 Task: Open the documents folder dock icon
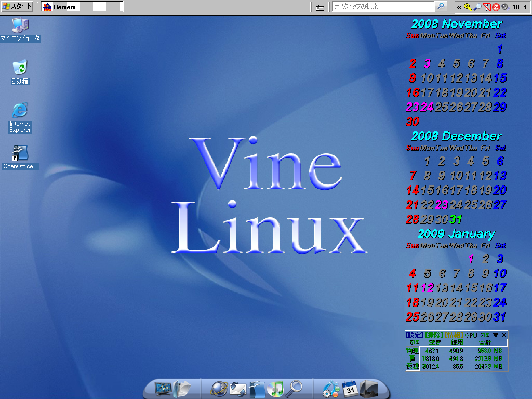(182, 389)
